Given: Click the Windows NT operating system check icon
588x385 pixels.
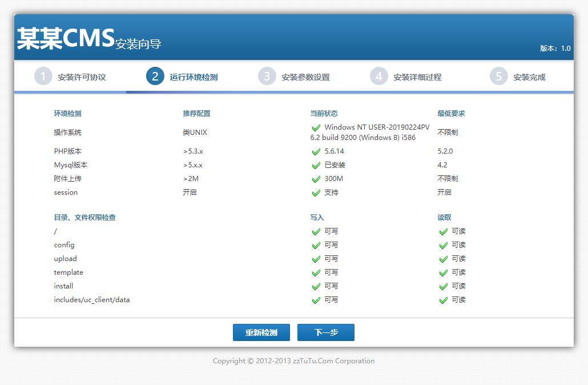Looking at the screenshot, I should (x=316, y=128).
